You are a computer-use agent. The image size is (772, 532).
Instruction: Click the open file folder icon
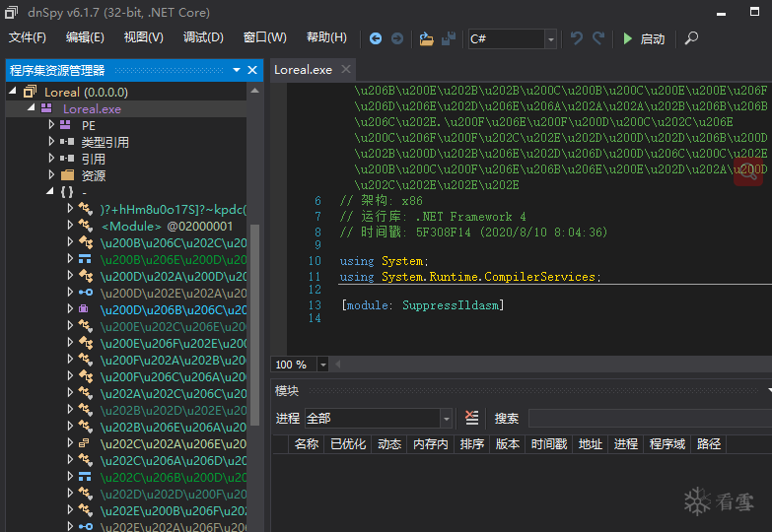[426, 38]
